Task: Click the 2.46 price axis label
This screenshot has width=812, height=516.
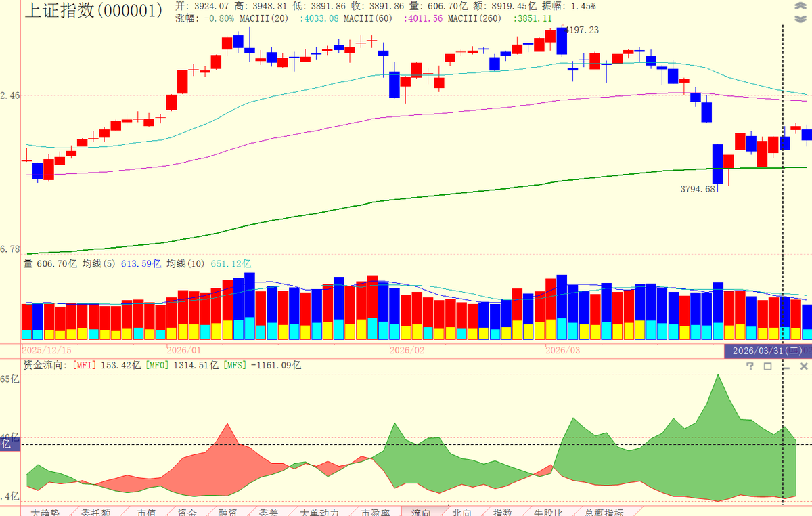Action: pos(10,96)
